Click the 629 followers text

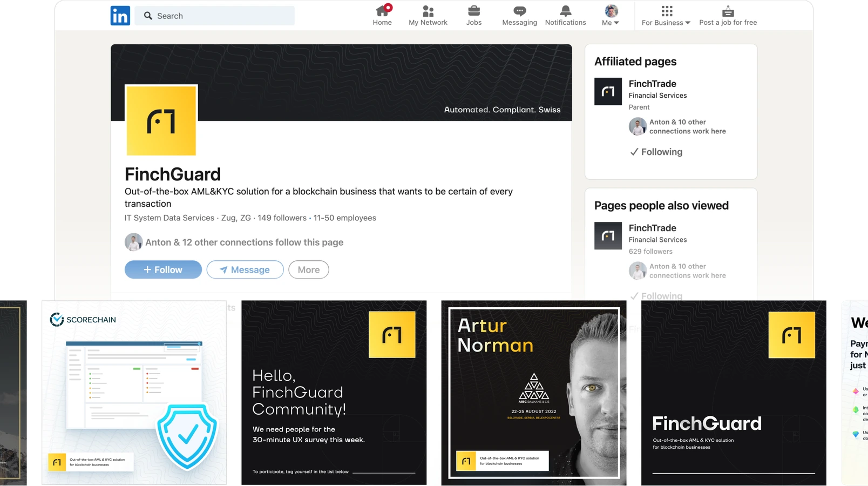[x=650, y=251]
